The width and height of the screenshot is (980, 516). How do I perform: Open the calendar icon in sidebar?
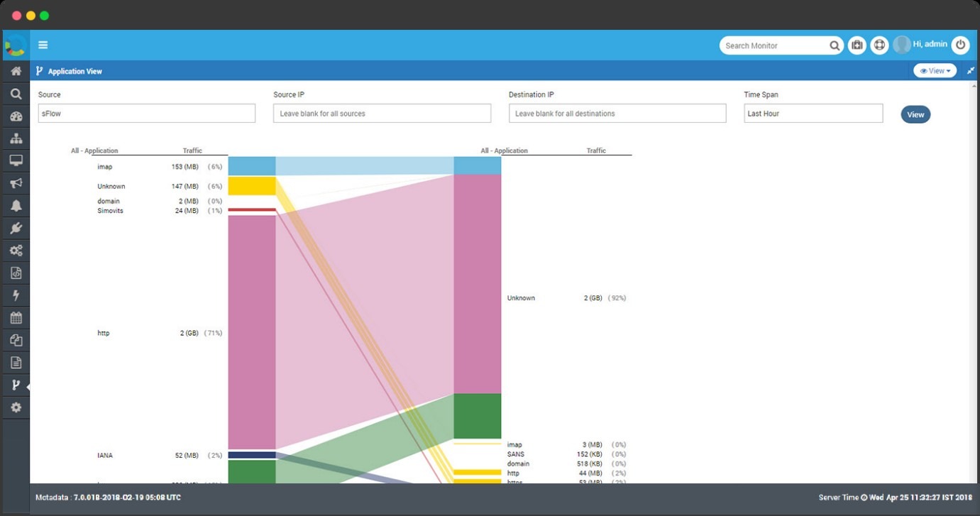pyautogui.click(x=16, y=317)
